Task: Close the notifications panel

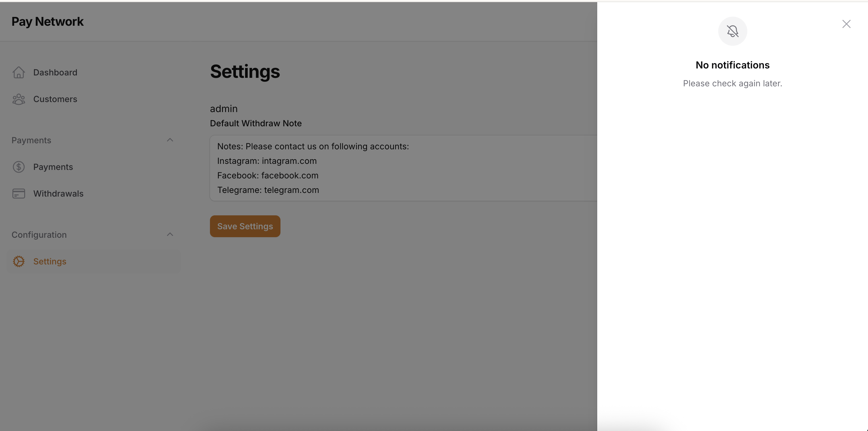Action: pyautogui.click(x=846, y=24)
